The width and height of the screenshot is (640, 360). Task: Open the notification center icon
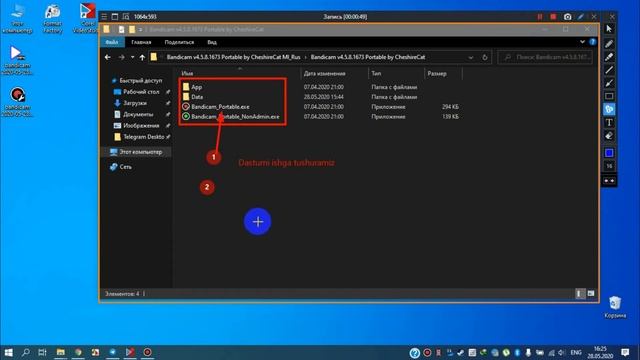625,352
